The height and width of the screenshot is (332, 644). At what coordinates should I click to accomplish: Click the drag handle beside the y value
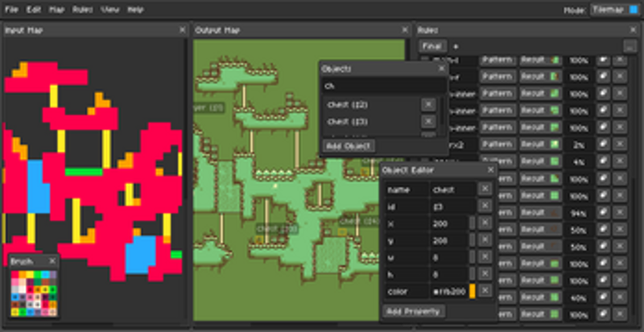click(473, 240)
